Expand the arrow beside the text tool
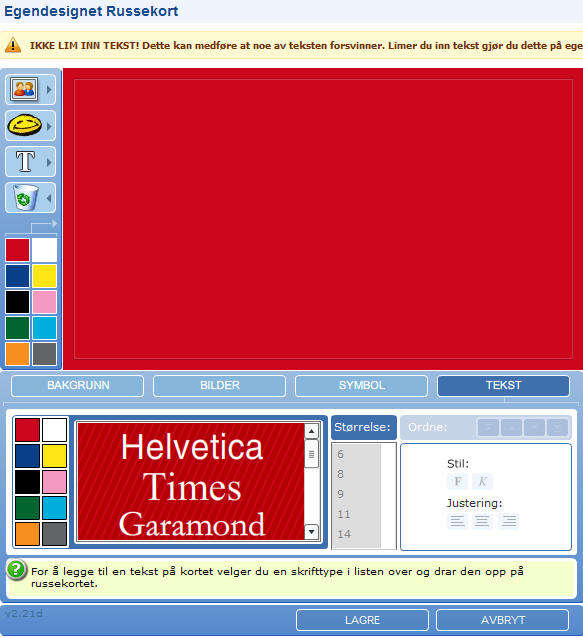The height and width of the screenshot is (638, 583). [x=49, y=162]
